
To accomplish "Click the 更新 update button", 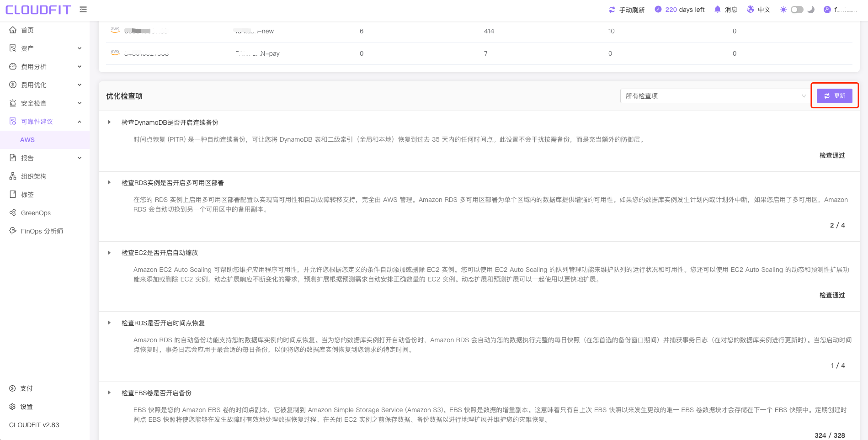I will (834, 96).
